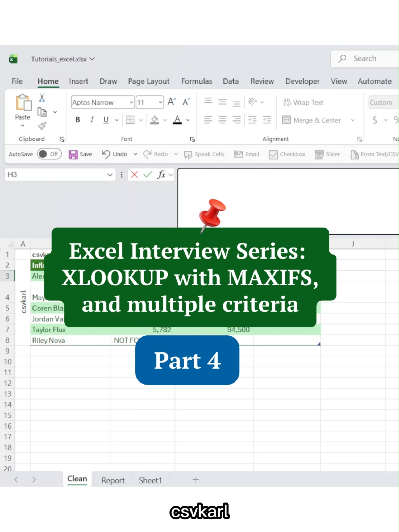Viewport: 399px width, 532px height.
Task: Click Wrap Text button
Action: pyautogui.click(x=303, y=102)
